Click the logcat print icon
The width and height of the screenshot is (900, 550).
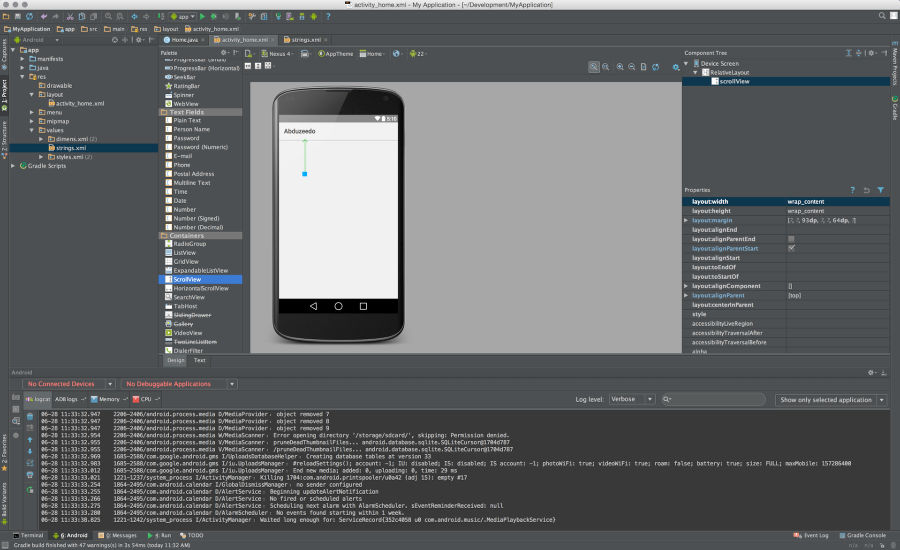click(x=30, y=475)
